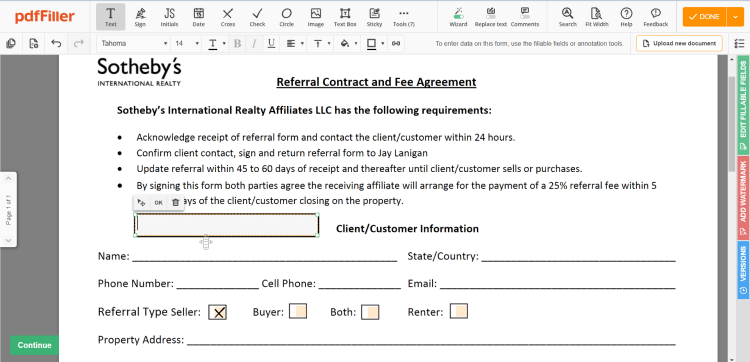The image size is (750, 362).
Task: Check the Both checkbox
Action: [x=370, y=312]
